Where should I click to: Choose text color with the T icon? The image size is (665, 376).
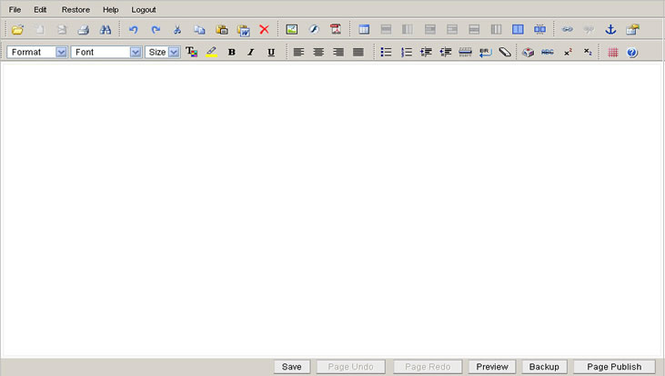[x=192, y=52]
